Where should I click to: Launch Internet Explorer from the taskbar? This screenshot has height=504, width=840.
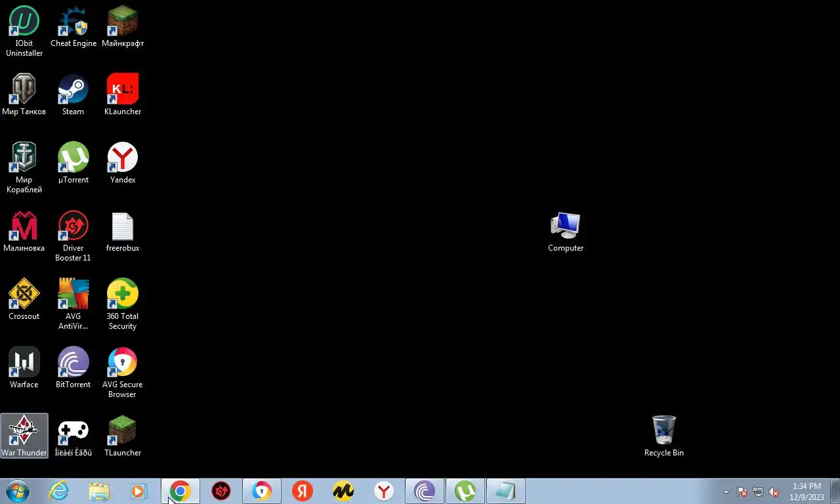coord(59,491)
